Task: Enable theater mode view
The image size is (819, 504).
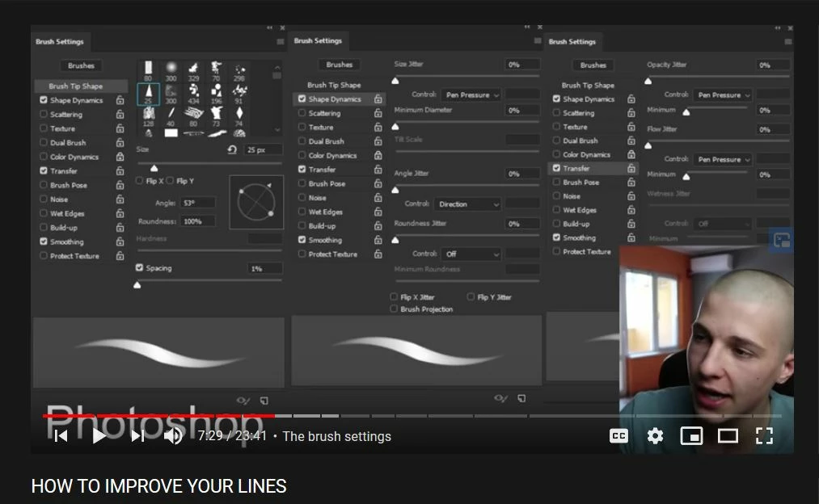Action: (728, 435)
